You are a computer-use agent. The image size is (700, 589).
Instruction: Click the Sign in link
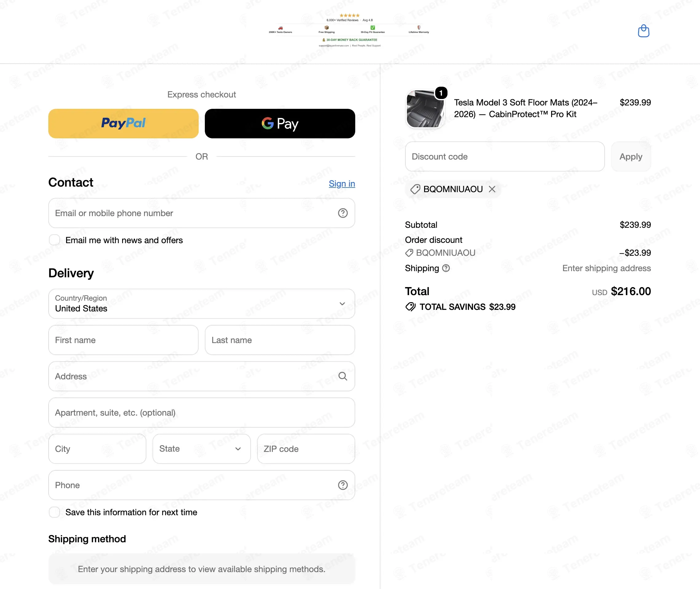click(342, 184)
